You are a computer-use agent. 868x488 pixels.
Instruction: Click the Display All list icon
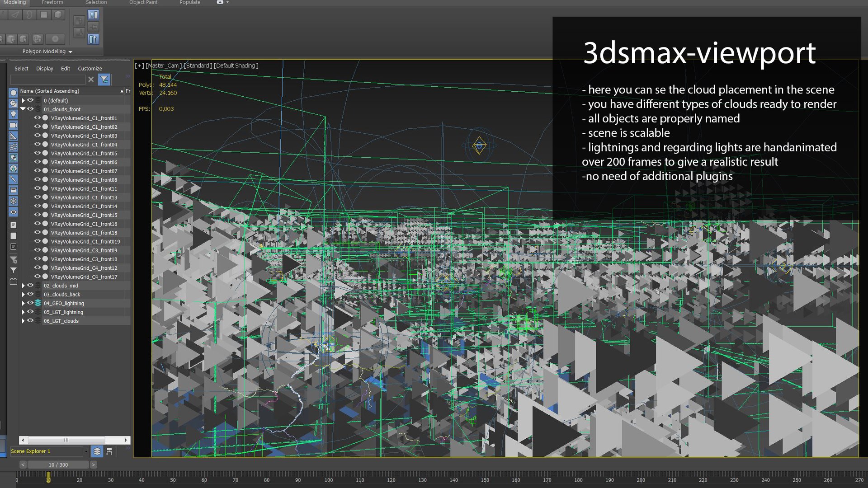point(14,225)
